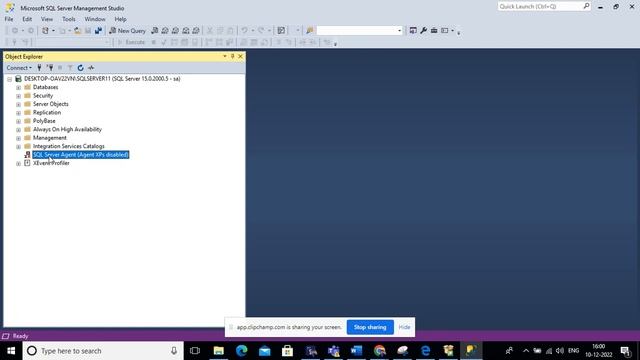Click the Open File toolbar icon
Viewport: 640px width, 360px height.
[78, 31]
